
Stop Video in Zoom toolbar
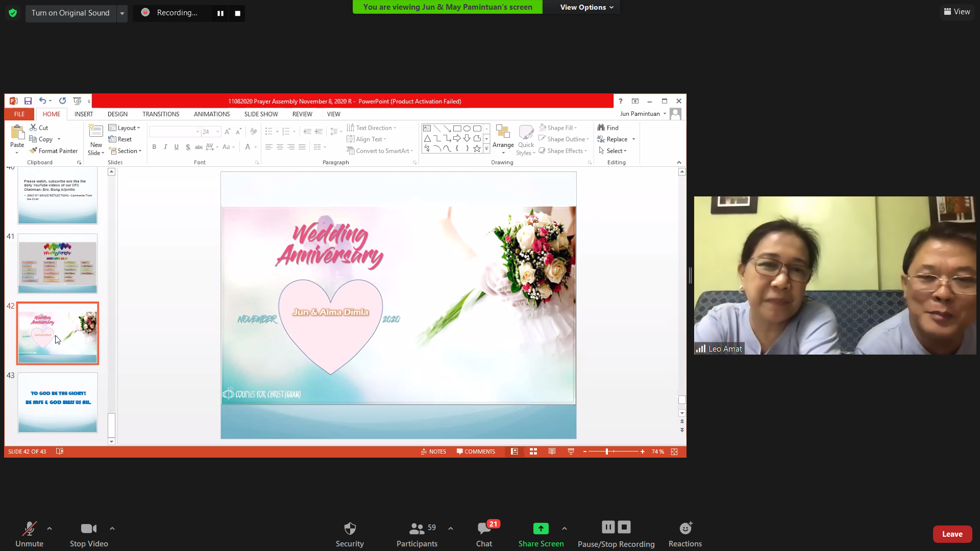tap(89, 534)
